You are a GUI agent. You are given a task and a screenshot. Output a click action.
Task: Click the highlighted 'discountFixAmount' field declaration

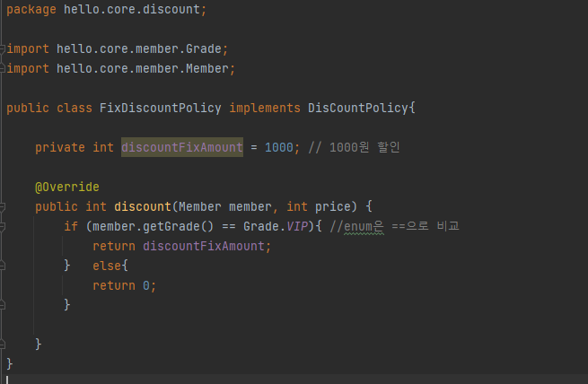(x=182, y=148)
